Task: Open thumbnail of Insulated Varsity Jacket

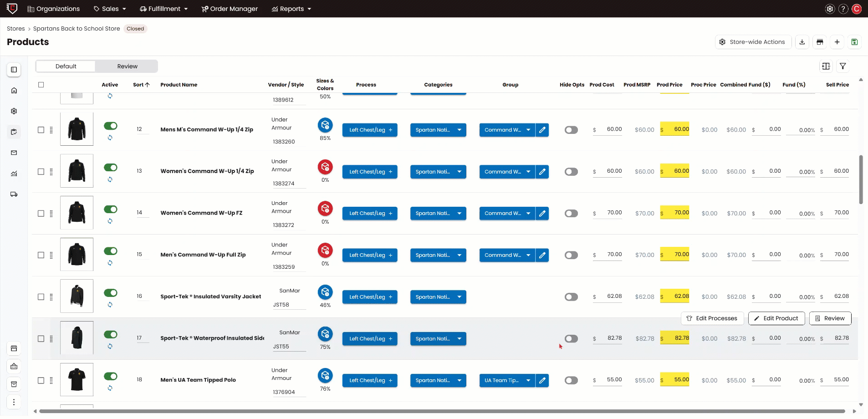Action: 77,296
